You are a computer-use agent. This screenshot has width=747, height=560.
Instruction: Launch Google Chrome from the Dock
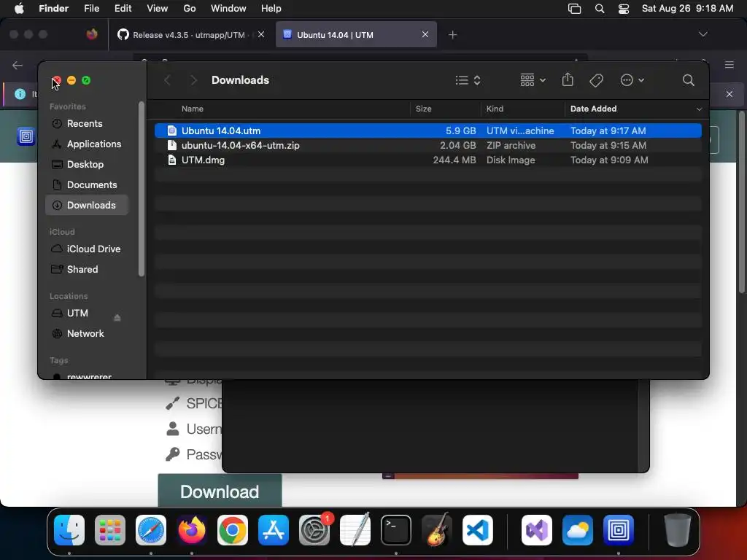point(233,530)
